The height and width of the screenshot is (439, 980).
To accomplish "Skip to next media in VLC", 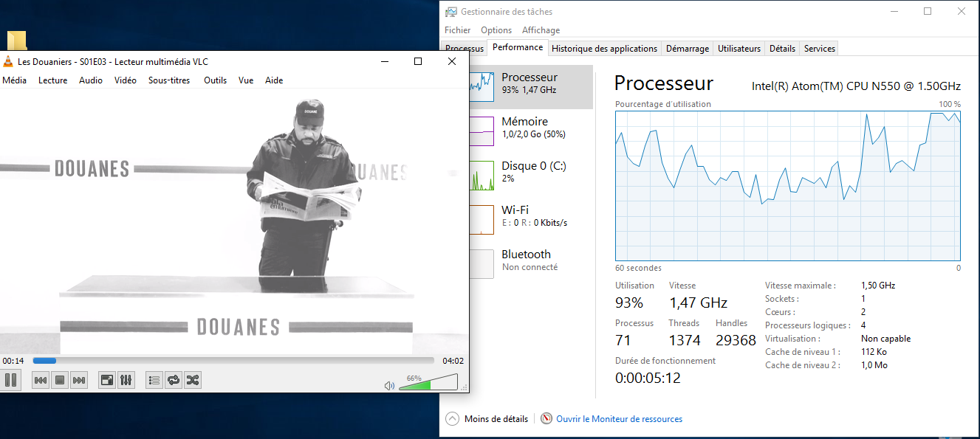I will (79, 380).
